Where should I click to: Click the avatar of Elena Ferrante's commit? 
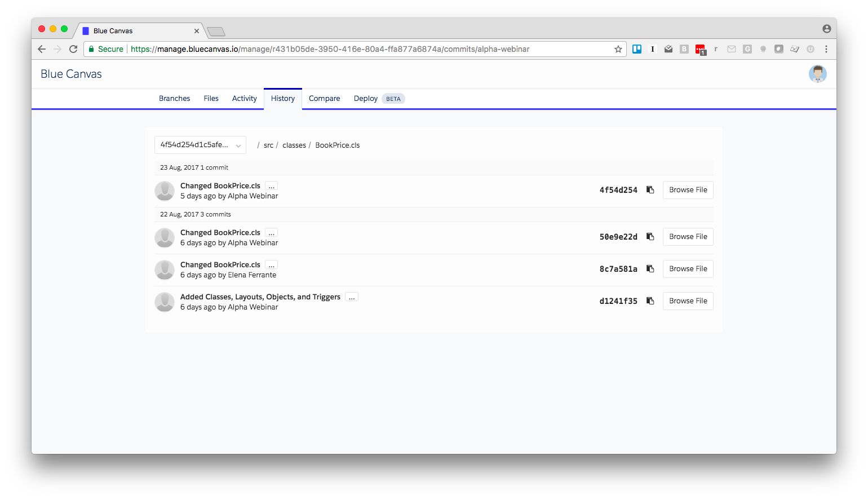tap(165, 270)
